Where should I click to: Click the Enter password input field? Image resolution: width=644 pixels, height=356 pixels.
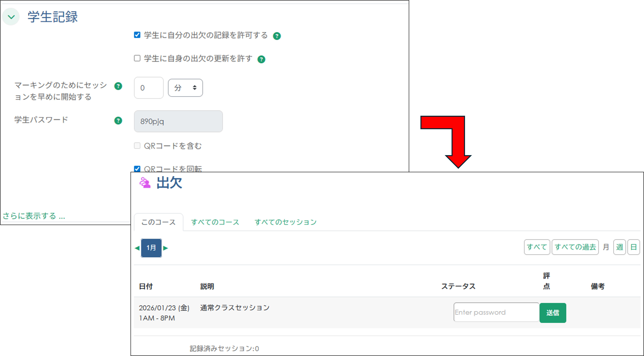click(x=496, y=312)
